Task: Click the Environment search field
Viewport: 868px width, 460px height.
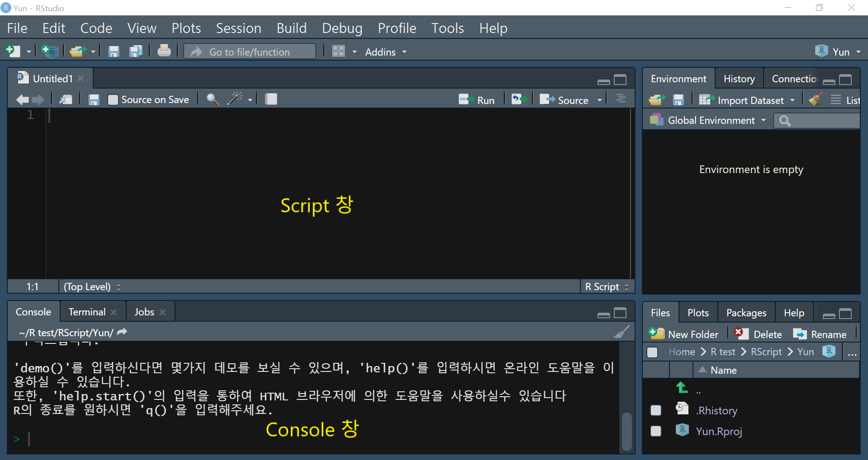Action: [817, 121]
